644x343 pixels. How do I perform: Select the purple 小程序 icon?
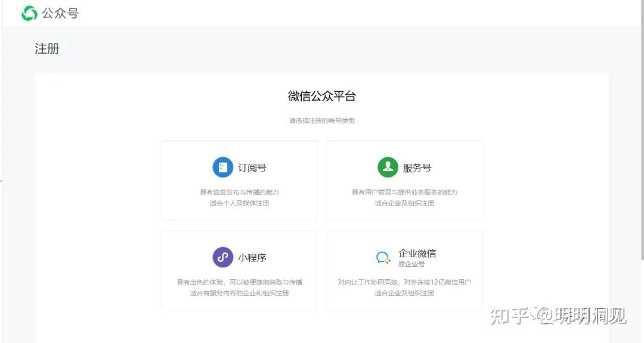tap(222, 257)
